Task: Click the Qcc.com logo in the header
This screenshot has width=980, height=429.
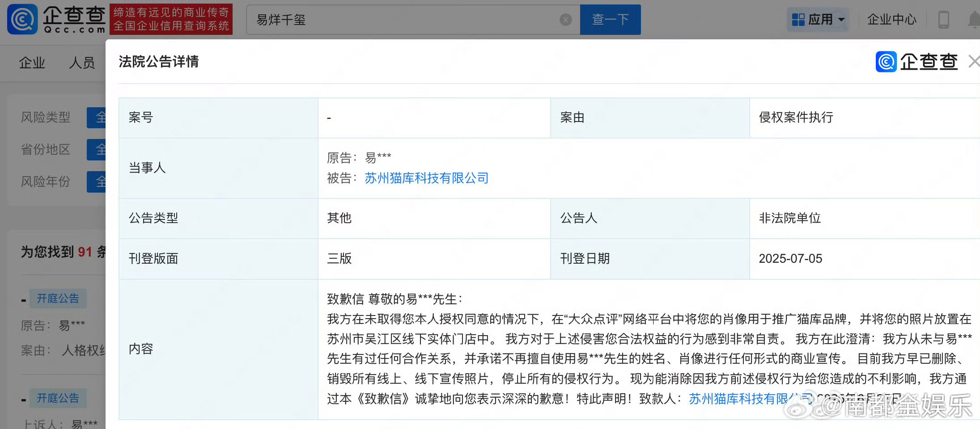Action: pos(57,19)
